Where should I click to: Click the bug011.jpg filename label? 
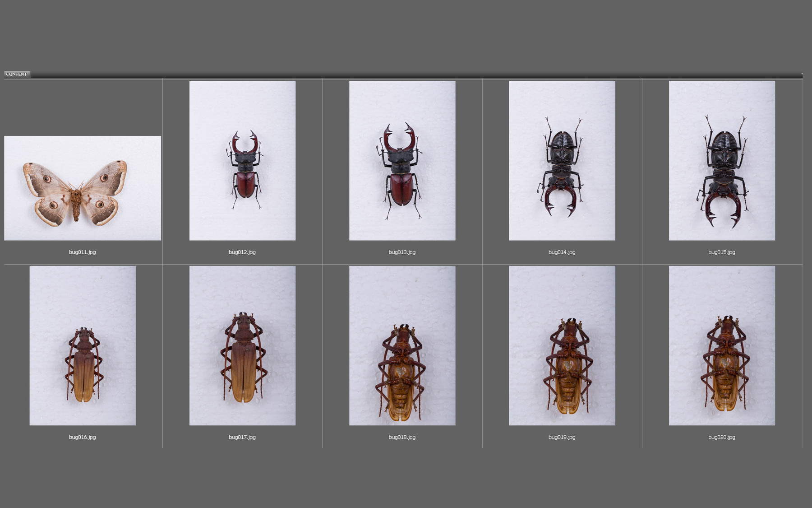[83, 252]
